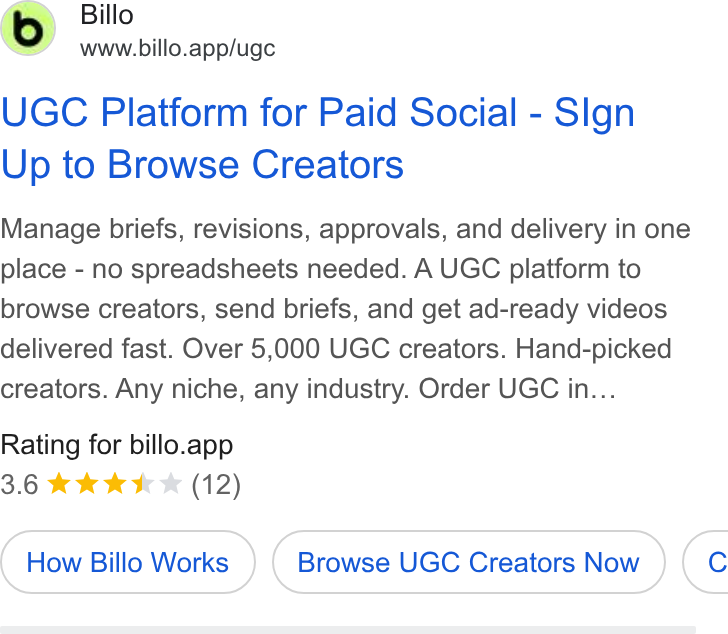
Task: Click the Rating for billo.app label
Action: [117, 446]
